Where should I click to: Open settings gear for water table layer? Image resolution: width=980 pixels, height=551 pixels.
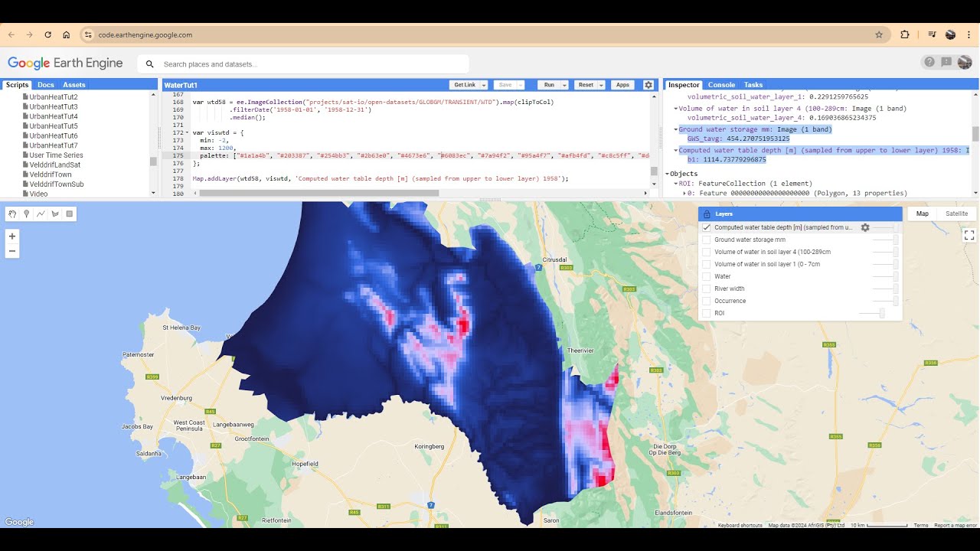(865, 227)
